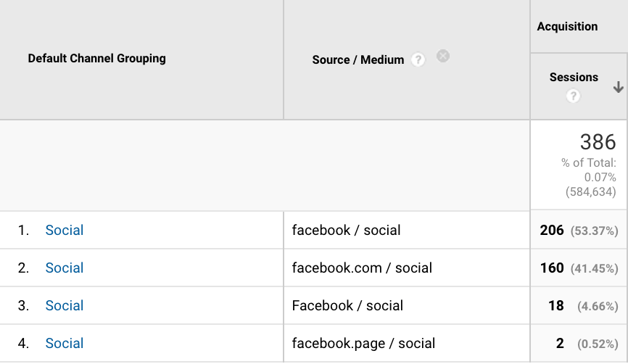
Task: Select the Acquisition group header
Action: pos(567,27)
